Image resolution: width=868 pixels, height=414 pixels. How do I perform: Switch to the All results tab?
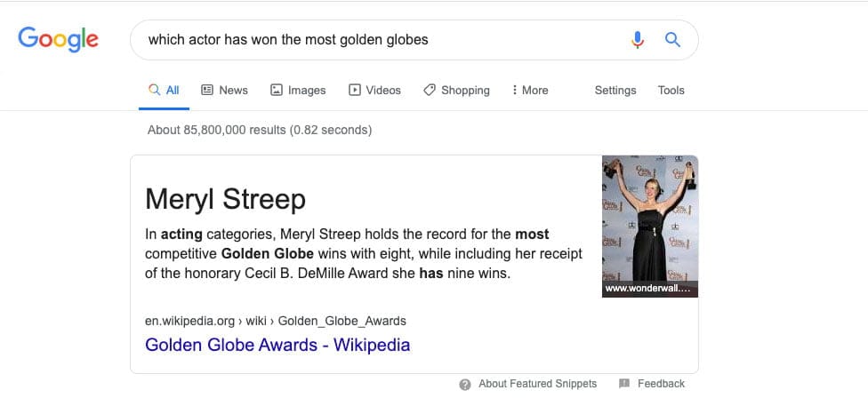[x=164, y=90]
